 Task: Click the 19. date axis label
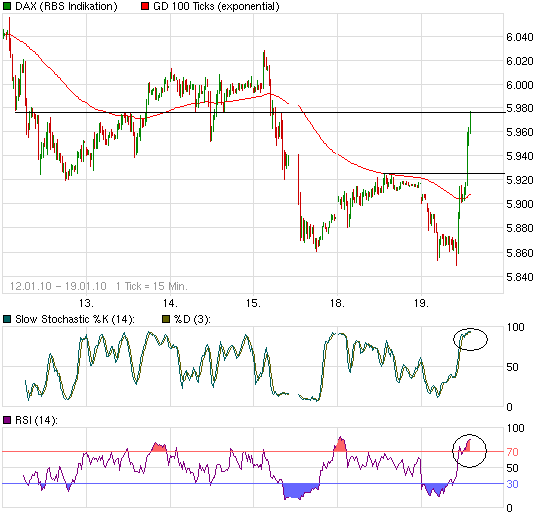(x=421, y=303)
